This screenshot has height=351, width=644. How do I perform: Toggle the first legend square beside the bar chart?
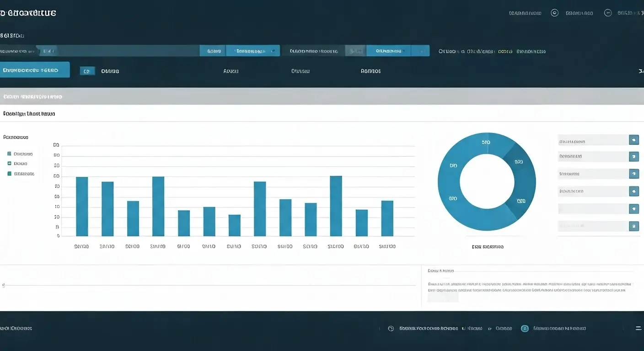coord(9,154)
